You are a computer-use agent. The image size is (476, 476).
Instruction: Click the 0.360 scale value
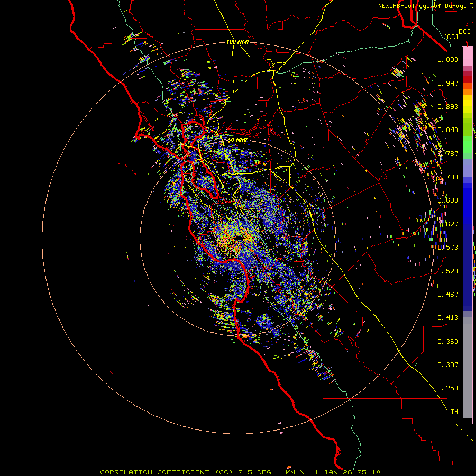click(448, 342)
